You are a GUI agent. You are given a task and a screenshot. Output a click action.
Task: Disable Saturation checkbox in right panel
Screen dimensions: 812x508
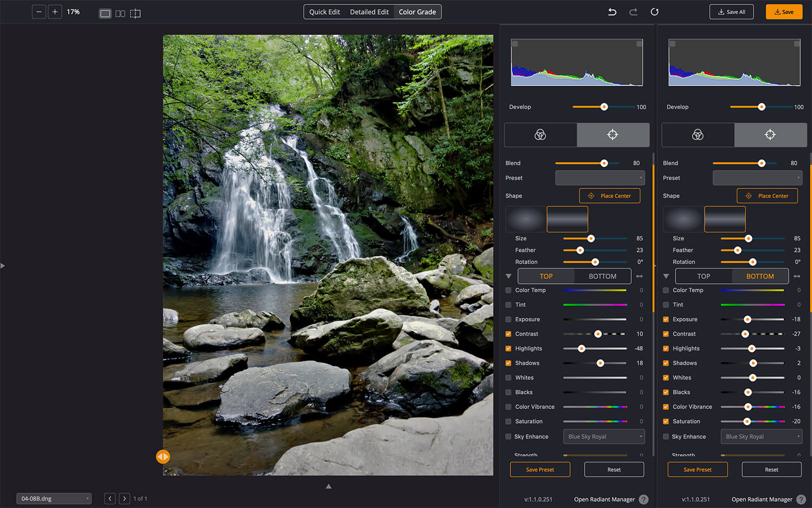pyautogui.click(x=666, y=421)
